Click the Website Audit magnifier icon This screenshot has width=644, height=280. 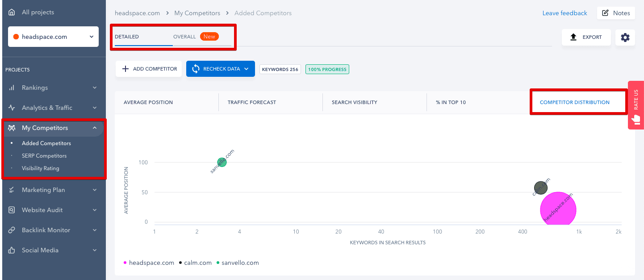pyautogui.click(x=12, y=210)
